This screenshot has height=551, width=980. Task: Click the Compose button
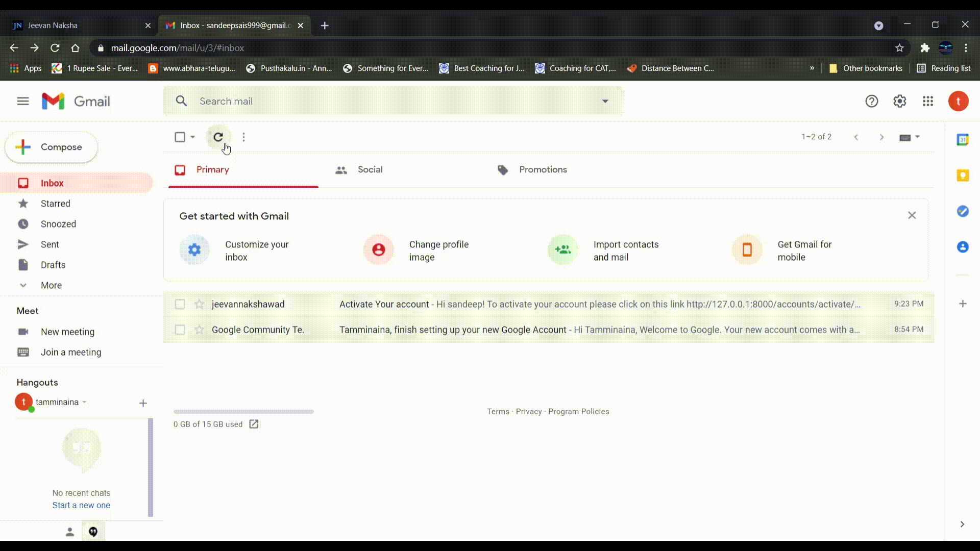point(52,147)
